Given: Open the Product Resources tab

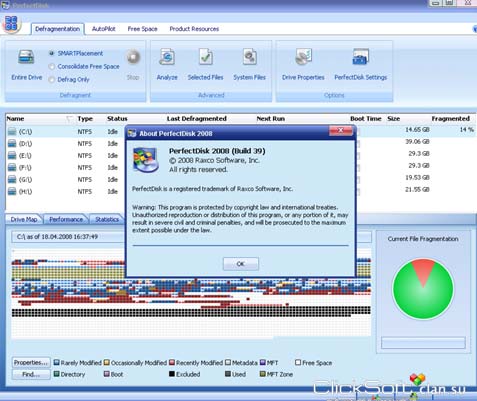Looking at the screenshot, I should [194, 29].
